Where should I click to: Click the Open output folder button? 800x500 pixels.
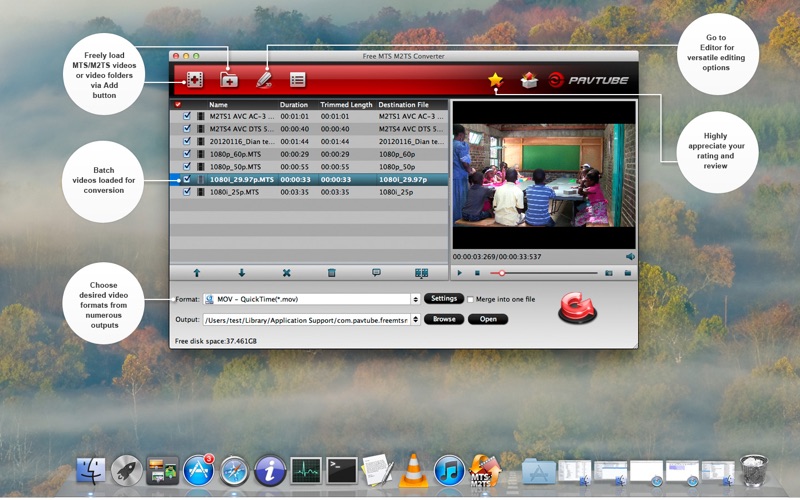488,319
